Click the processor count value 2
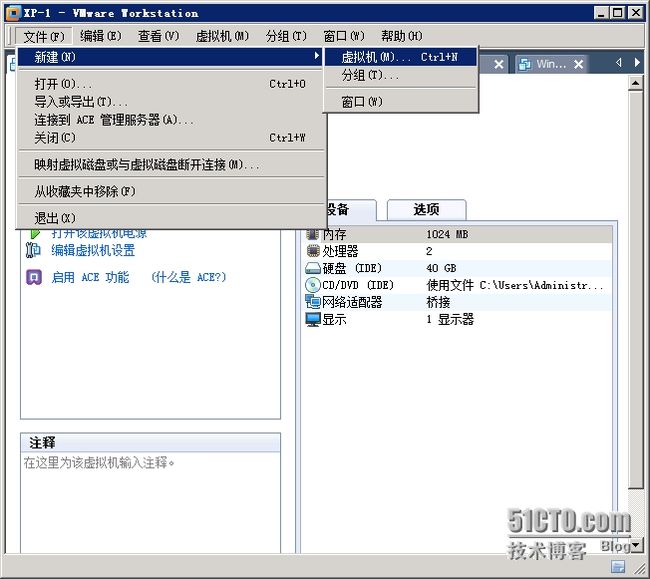Screen dimensions: 650x579 [x=429, y=251]
